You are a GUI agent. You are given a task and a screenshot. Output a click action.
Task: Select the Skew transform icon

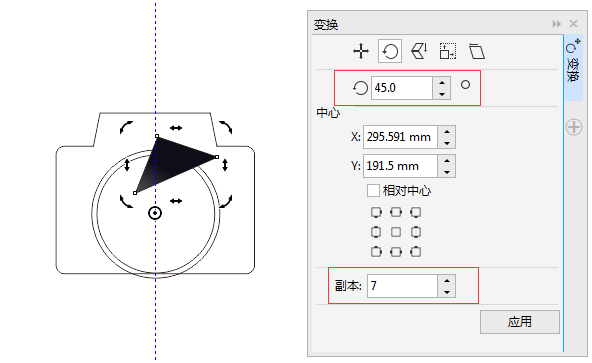coord(477,51)
